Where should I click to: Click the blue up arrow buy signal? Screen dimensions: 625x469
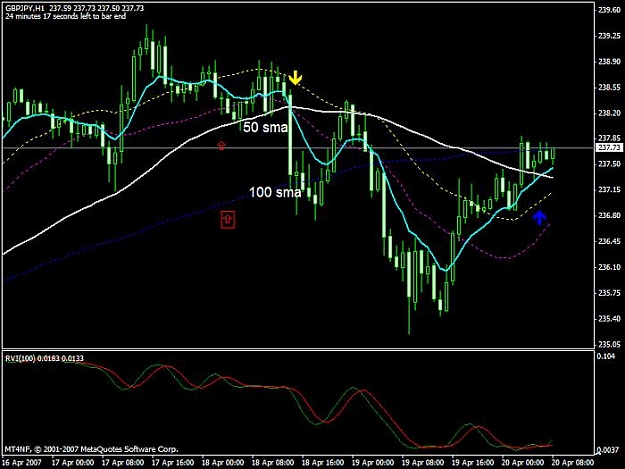539,218
